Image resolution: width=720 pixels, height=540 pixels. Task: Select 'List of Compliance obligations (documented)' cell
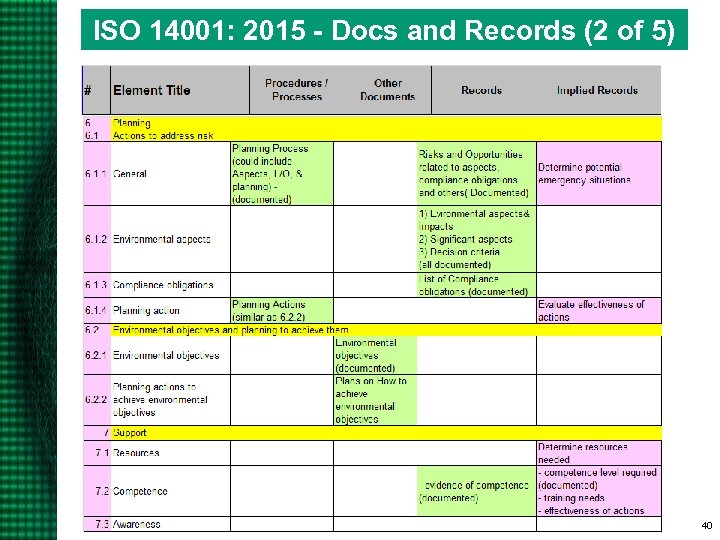pos(476,285)
